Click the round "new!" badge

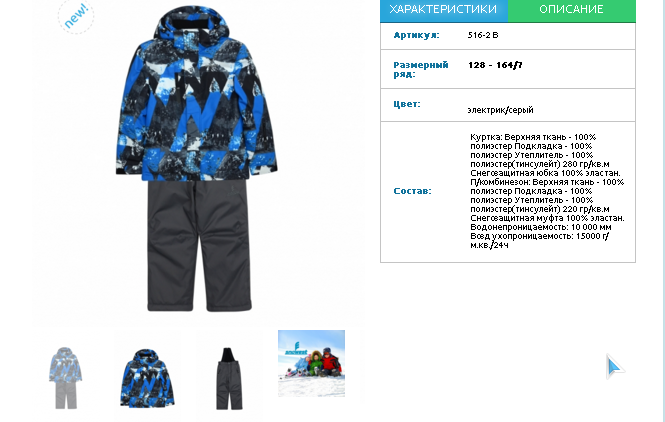(x=76, y=16)
